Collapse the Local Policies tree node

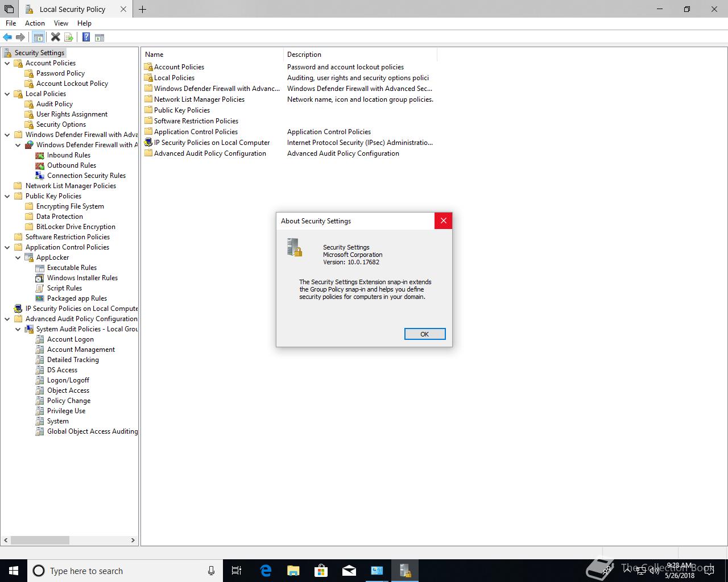[7, 94]
